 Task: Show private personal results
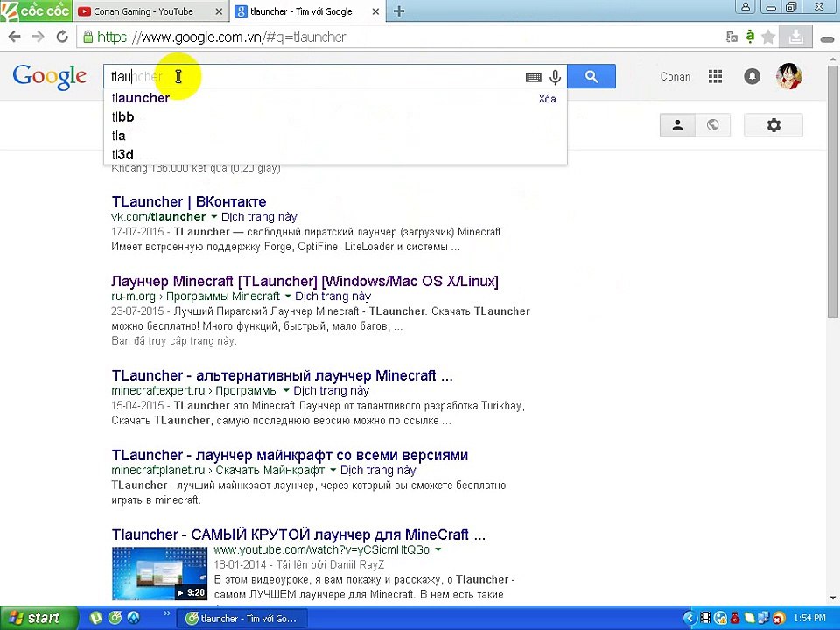coord(677,125)
